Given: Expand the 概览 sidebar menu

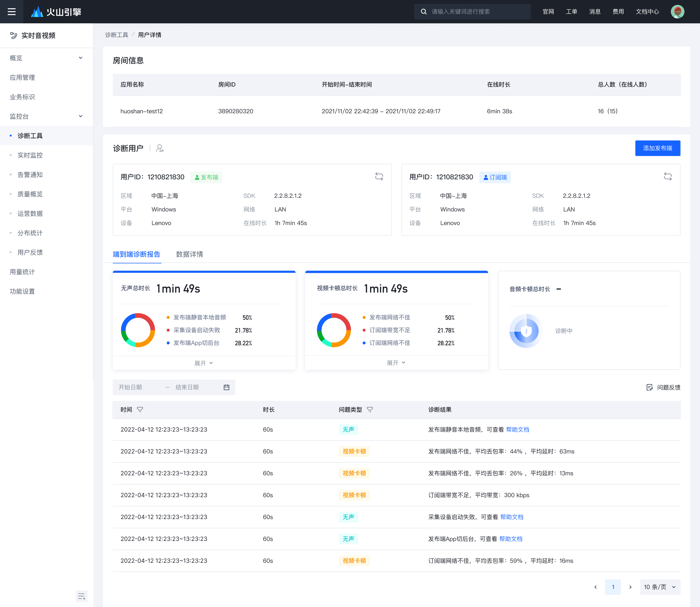Looking at the screenshot, I should 46,58.
